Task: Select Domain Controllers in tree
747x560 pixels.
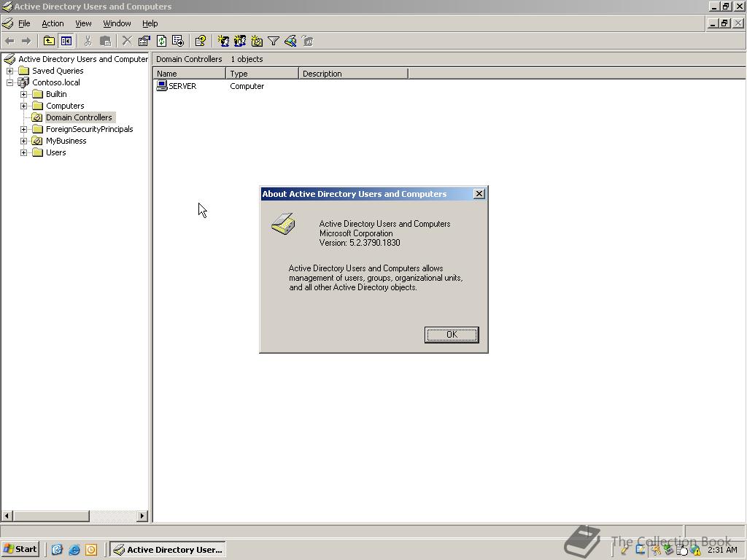Action: [x=79, y=117]
